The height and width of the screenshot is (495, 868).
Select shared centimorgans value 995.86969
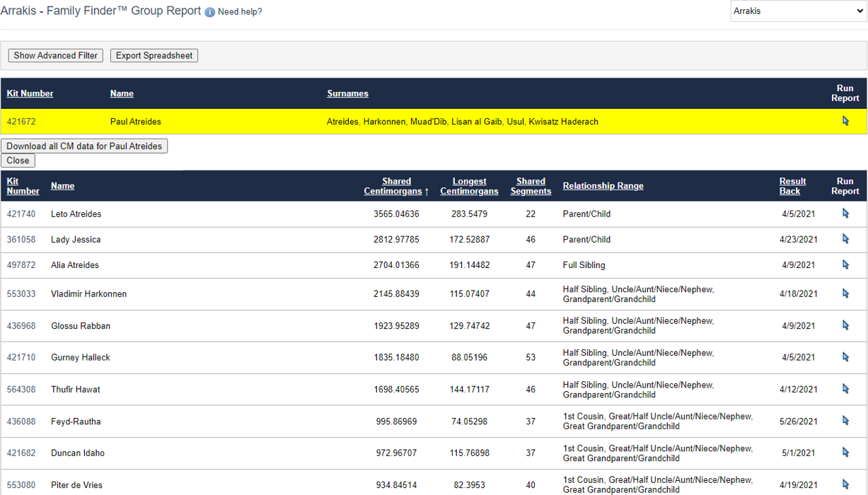[396, 421]
